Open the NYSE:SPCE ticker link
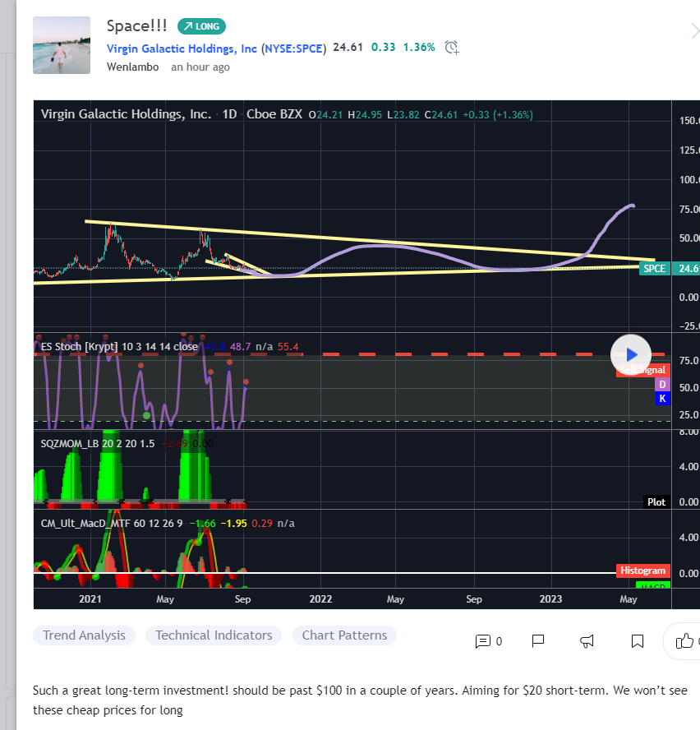The width and height of the screenshot is (700, 730). point(293,49)
